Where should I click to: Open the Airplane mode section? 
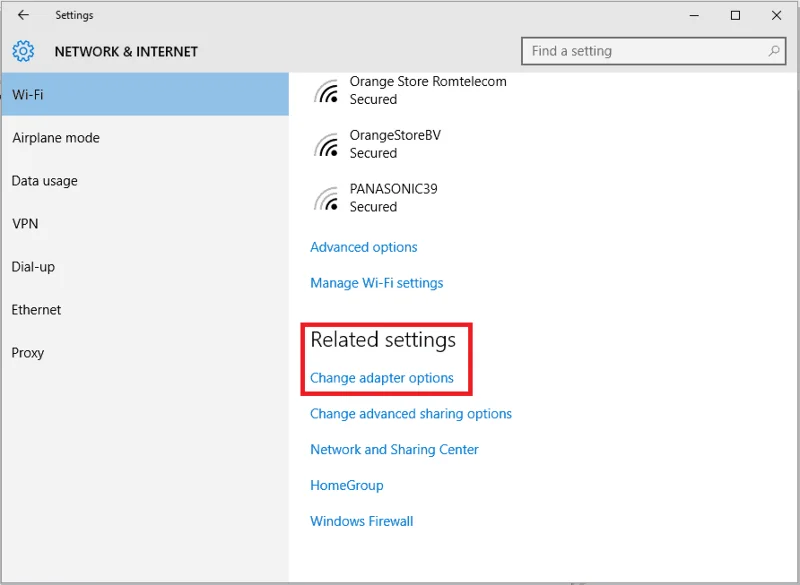point(145,138)
